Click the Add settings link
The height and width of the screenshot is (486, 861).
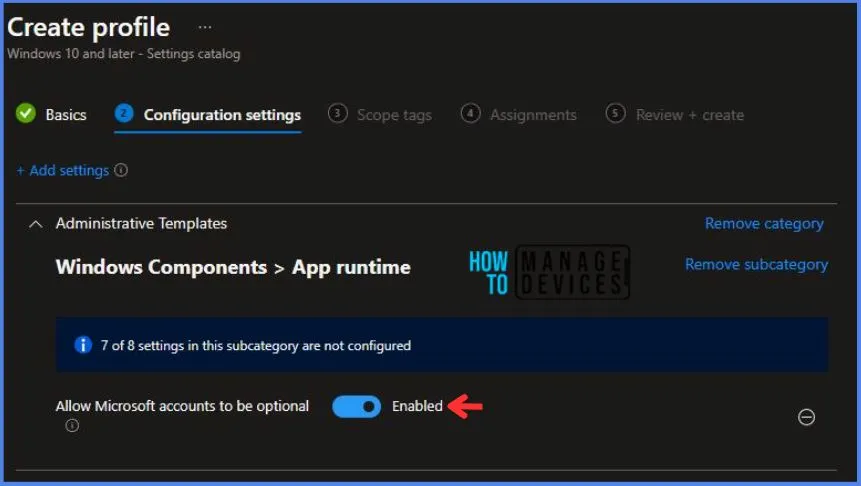(x=63, y=170)
